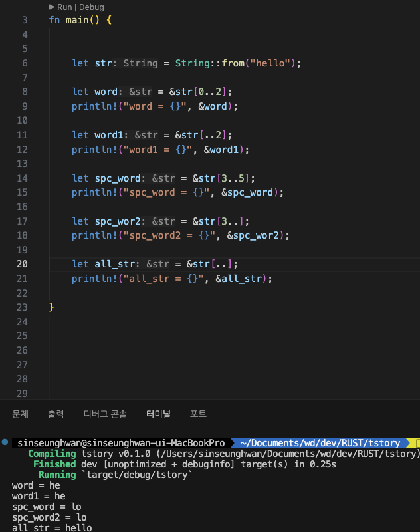Click line number 20 in the gutter
This screenshot has width=420, height=532.
(x=22, y=264)
